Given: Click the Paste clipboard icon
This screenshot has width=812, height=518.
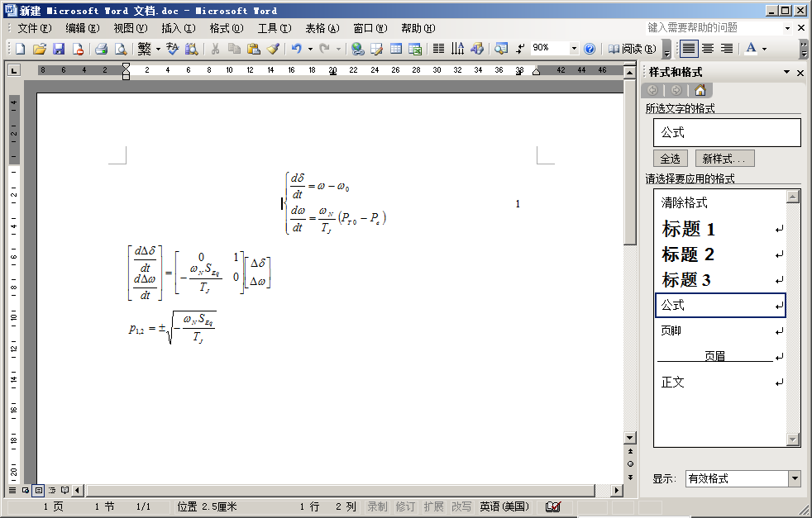Looking at the screenshot, I should (254, 49).
